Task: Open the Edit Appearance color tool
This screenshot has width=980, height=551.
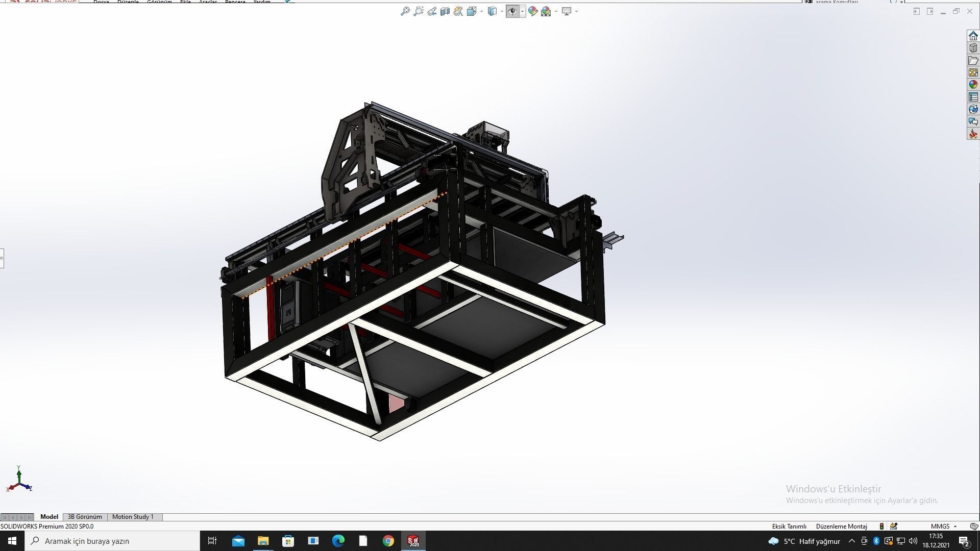Action: pos(532,11)
